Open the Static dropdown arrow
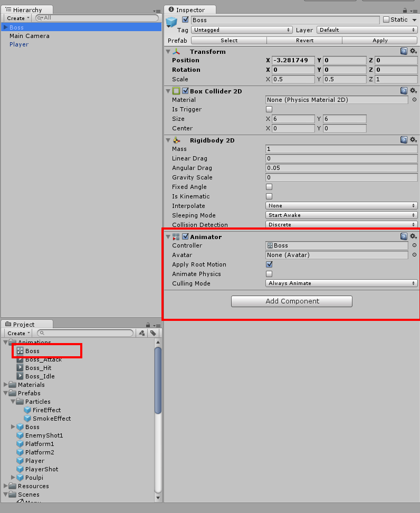Screen dimensions: 420x513 (x=414, y=20)
